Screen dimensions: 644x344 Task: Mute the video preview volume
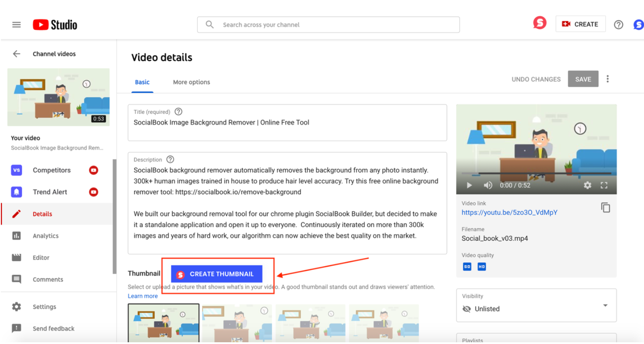pos(488,185)
